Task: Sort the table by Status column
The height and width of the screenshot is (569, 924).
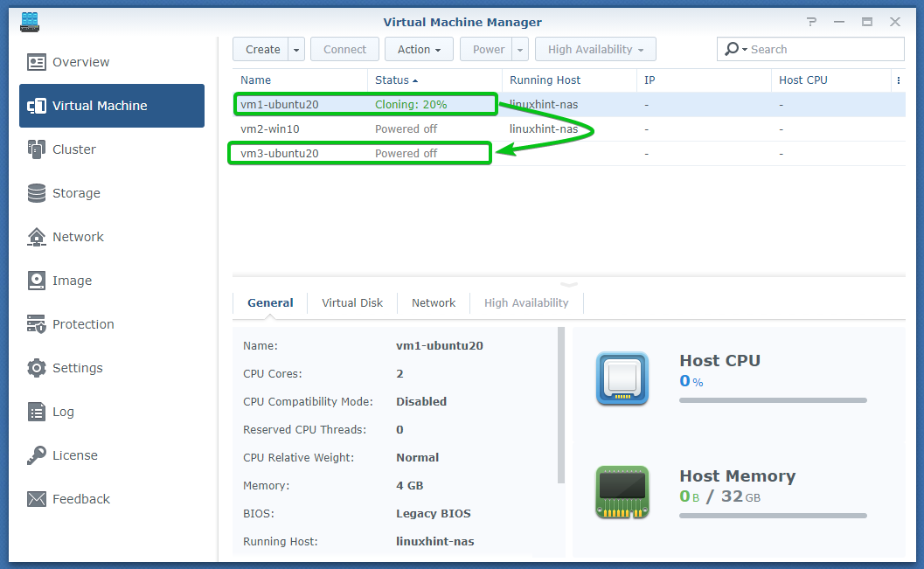Action: (396, 80)
